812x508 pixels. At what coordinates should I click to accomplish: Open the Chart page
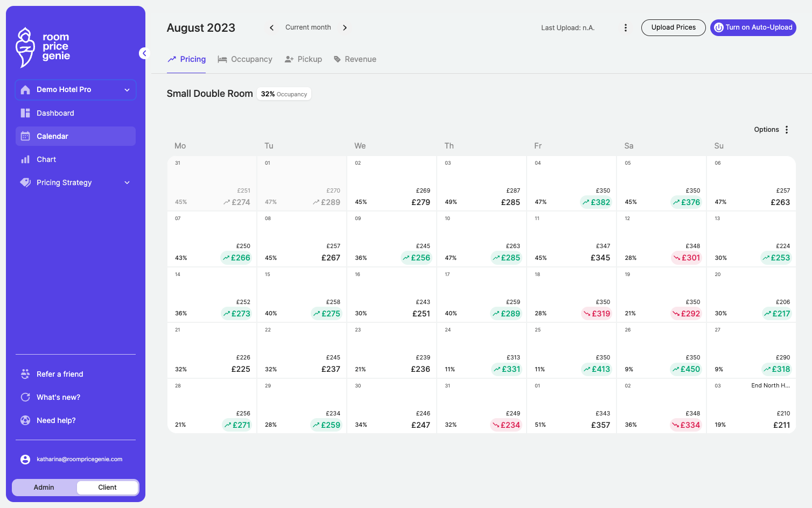click(x=76, y=159)
